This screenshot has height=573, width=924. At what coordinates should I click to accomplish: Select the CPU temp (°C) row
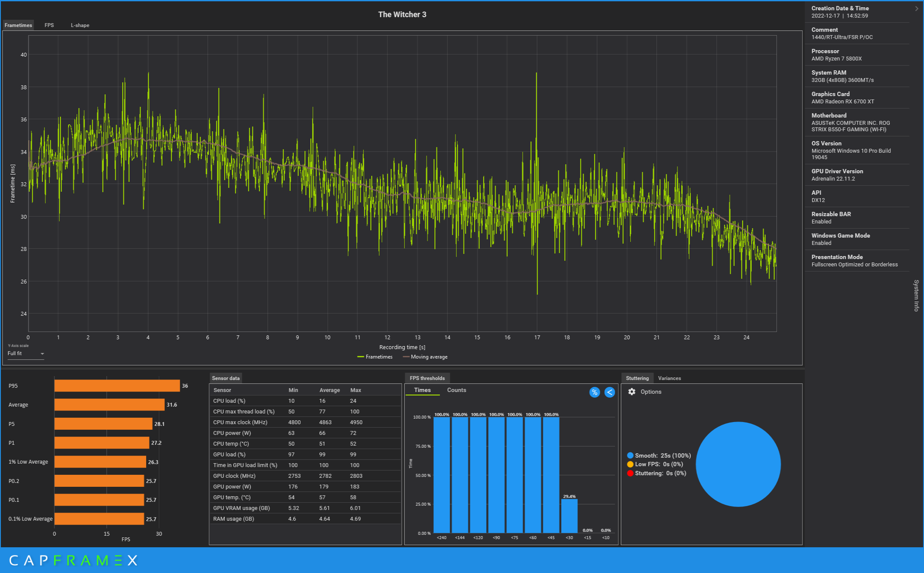(x=305, y=443)
